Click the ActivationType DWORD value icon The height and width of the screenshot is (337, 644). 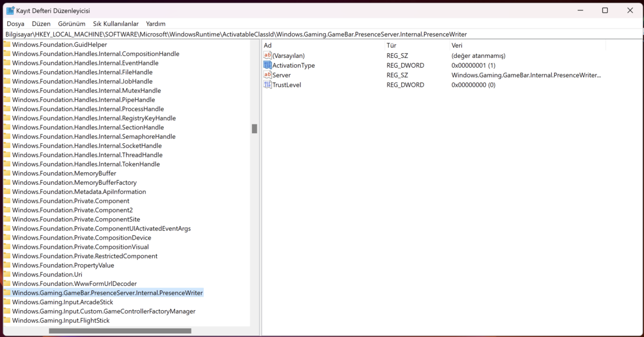tap(268, 65)
